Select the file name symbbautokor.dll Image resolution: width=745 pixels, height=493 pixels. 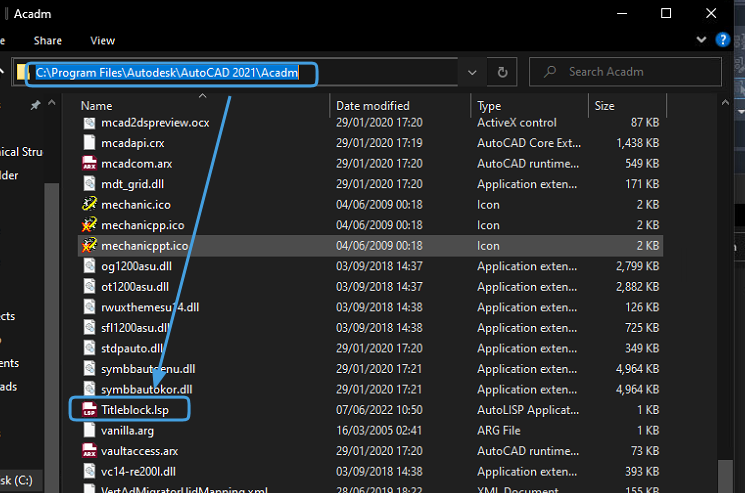[146, 389]
